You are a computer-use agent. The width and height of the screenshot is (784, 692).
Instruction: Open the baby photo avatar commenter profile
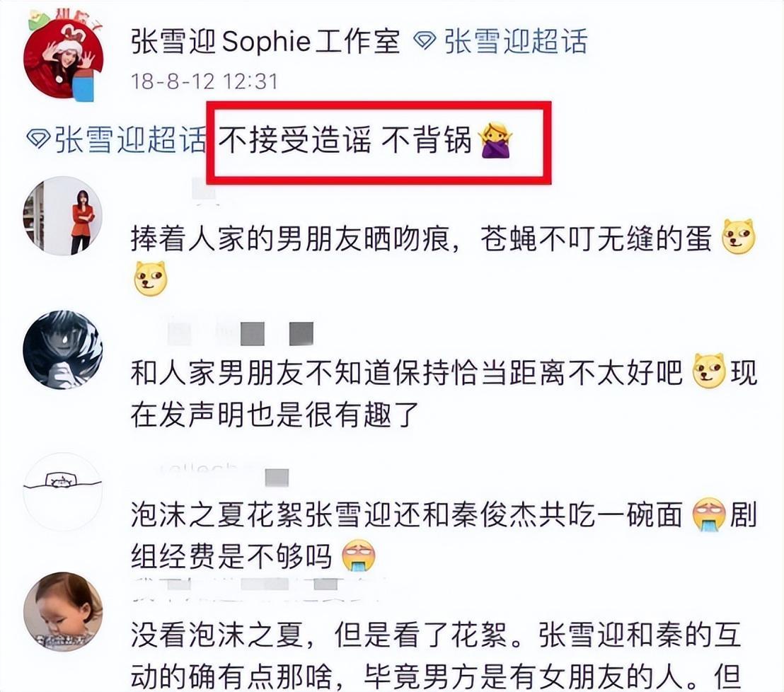63,612
